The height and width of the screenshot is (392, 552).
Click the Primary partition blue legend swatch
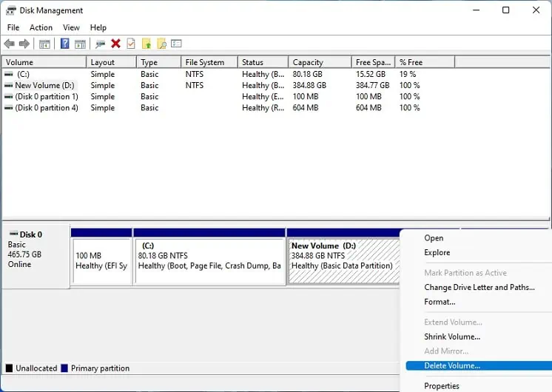pyautogui.click(x=65, y=368)
